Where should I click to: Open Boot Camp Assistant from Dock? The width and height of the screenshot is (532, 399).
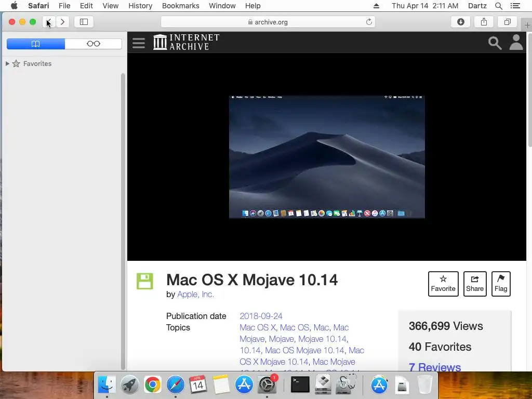click(x=323, y=385)
